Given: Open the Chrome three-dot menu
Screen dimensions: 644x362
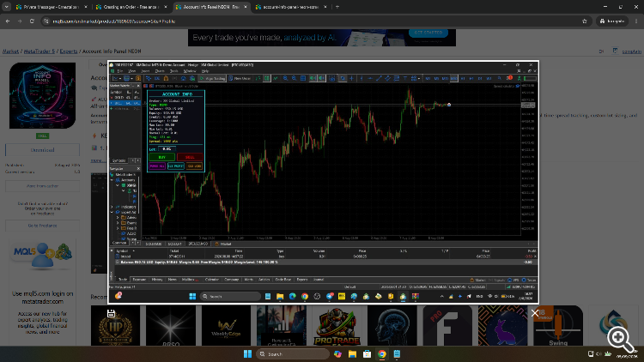Looking at the screenshot, I should [x=636, y=21].
